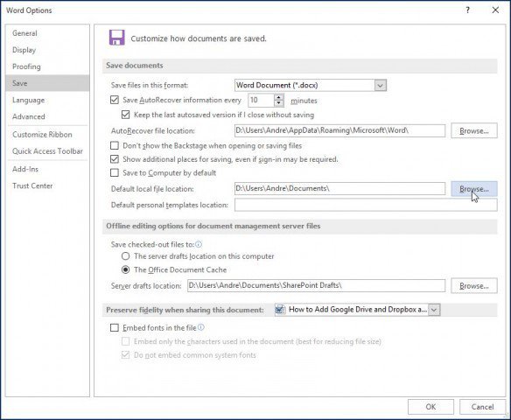Expand the Preserve fidelity document dropdown

click(434, 310)
